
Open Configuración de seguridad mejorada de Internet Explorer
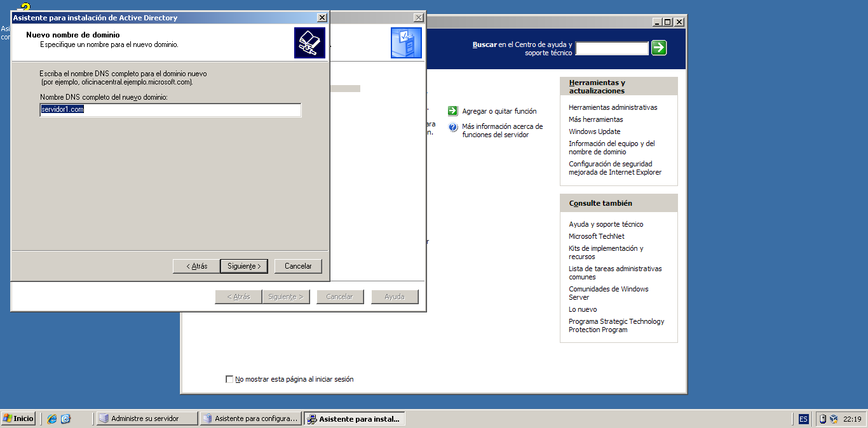pyautogui.click(x=615, y=168)
